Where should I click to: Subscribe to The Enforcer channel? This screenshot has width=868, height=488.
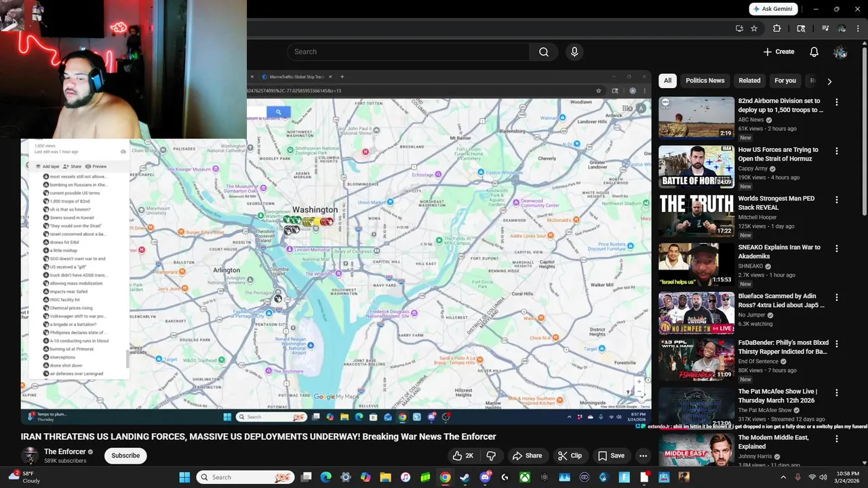click(125, 455)
